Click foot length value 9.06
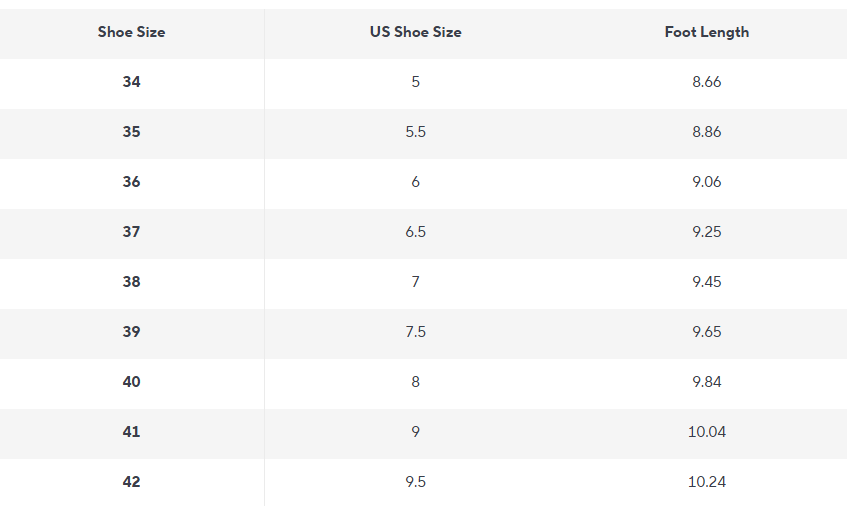Image resolution: width=856 pixels, height=506 pixels. (x=706, y=182)
